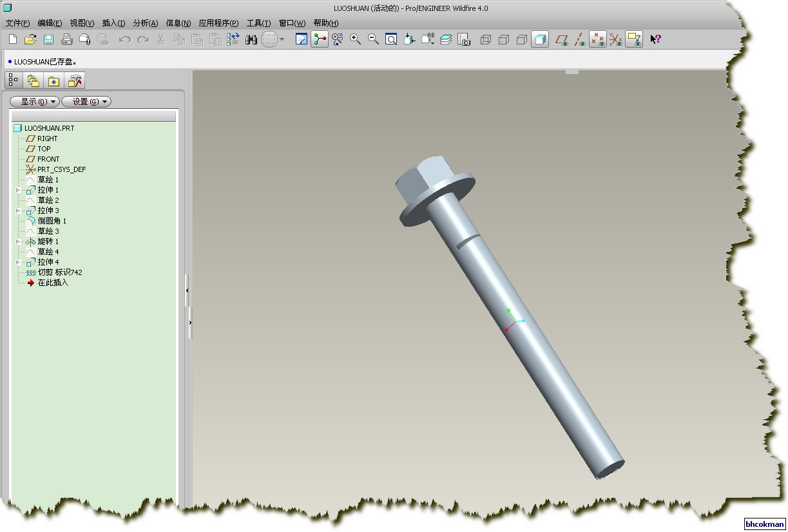
Task: Switch to Shading display style
Action: coord(540,39)
